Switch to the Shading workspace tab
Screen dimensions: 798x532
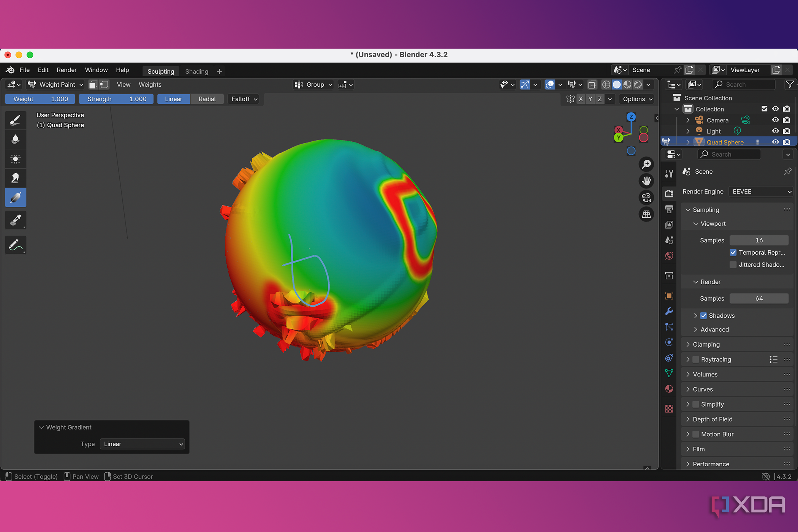[x=196, y=71]
